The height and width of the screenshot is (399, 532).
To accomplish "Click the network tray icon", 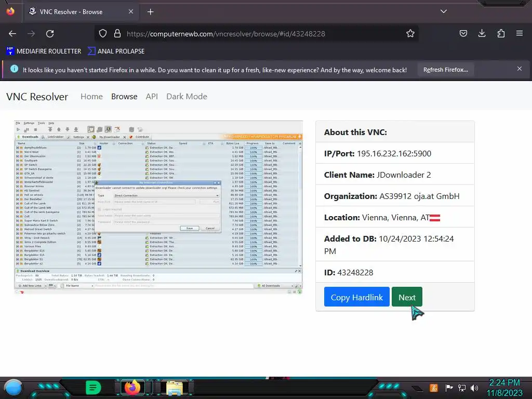I will pyautogui.click(x=461, y=388).
